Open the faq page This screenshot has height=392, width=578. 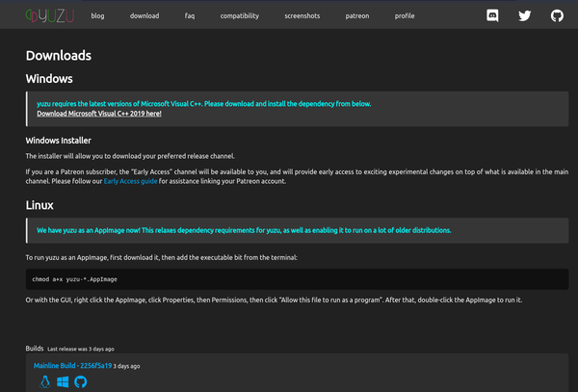[x=190, y=16]
